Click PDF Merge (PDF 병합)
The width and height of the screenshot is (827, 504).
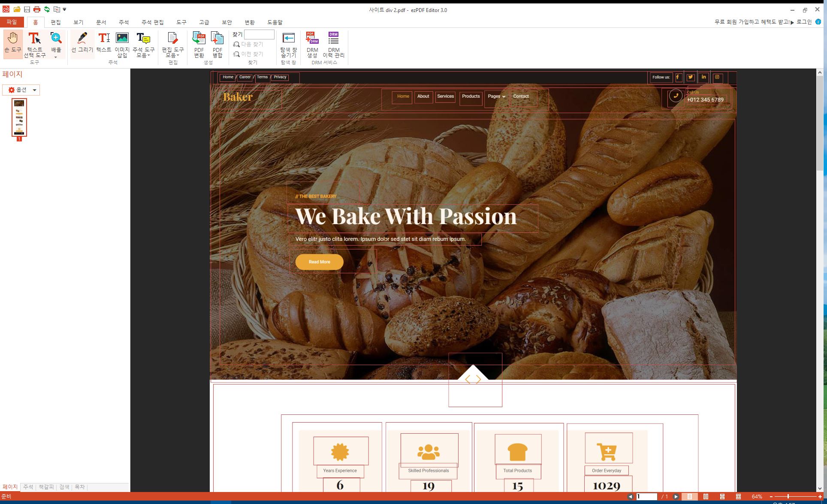click(x=217, y=44)
